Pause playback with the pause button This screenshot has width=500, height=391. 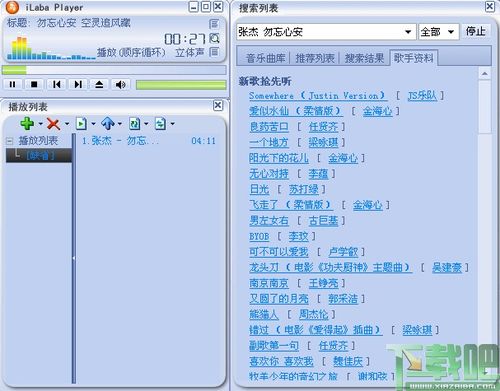tap(13, 84)
